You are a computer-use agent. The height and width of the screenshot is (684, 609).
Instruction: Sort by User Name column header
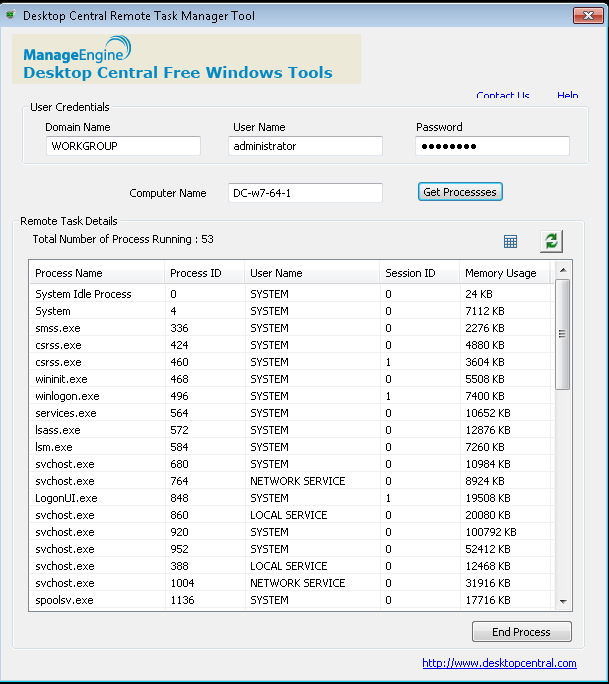[x=312, y=273]
